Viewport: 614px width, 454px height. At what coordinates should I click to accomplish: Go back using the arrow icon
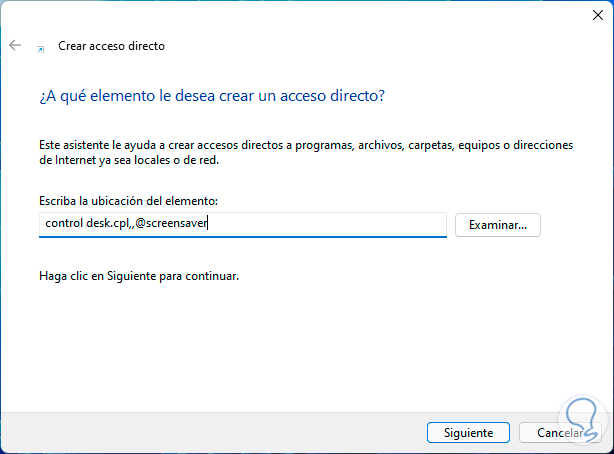tap(15, 46)
